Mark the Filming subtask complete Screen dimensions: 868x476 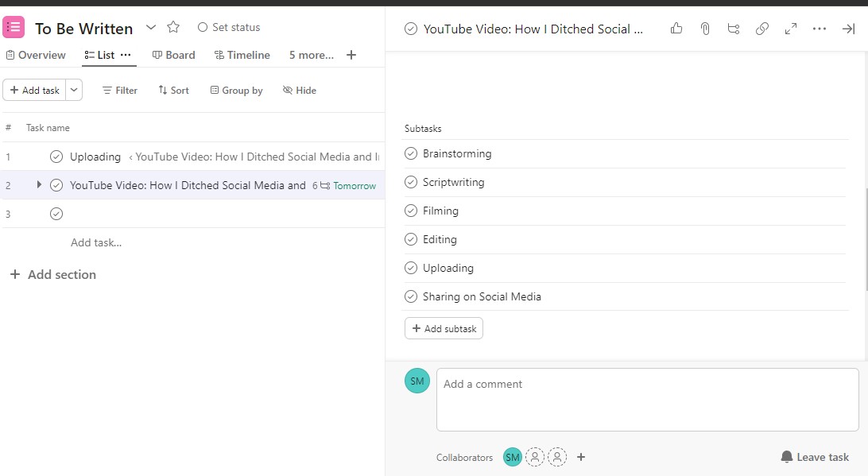[x=411, y=211]
